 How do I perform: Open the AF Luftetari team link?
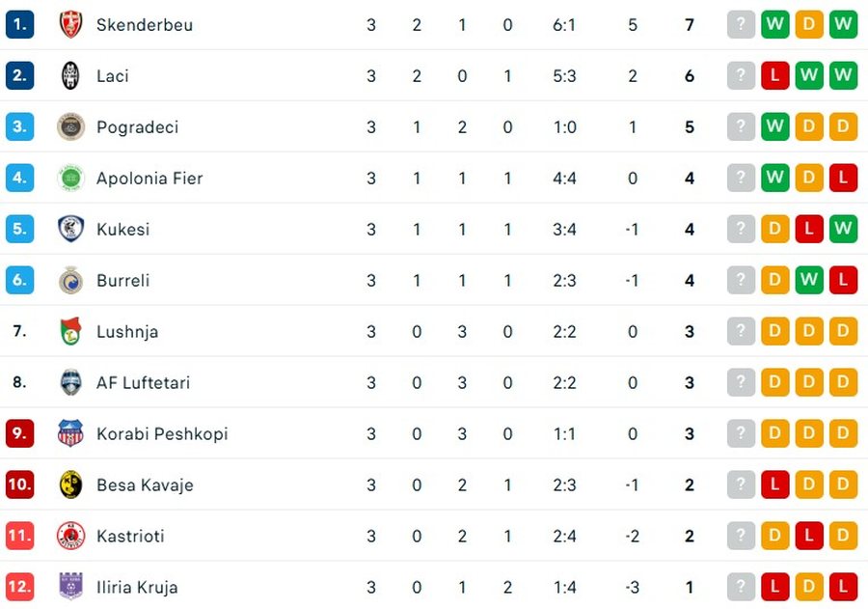coord(144,383)
